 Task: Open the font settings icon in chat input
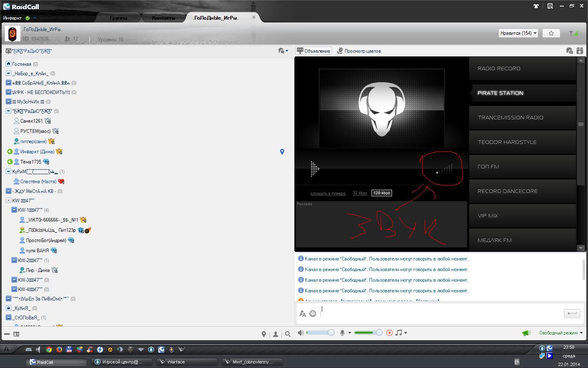coord(303,314)
